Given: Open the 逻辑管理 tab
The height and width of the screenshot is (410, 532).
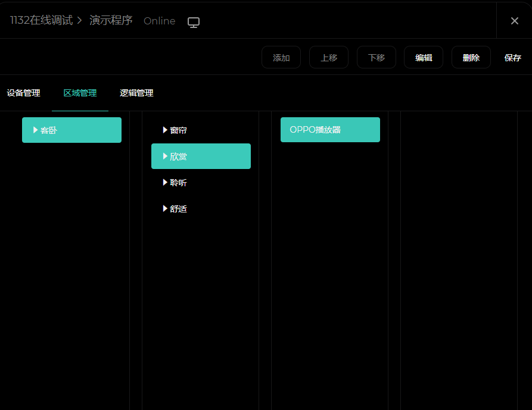Looking at the screenshot, I should 136,93.
